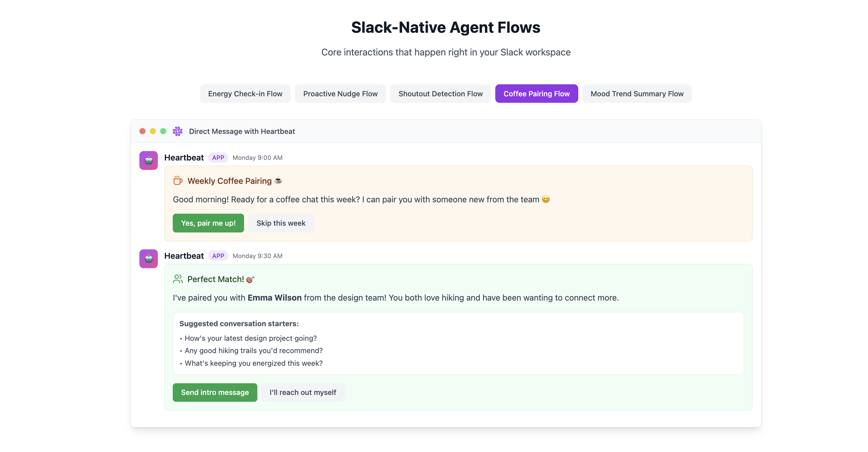Click the Monday 9:30 AM timestamp

coord(257,256)
